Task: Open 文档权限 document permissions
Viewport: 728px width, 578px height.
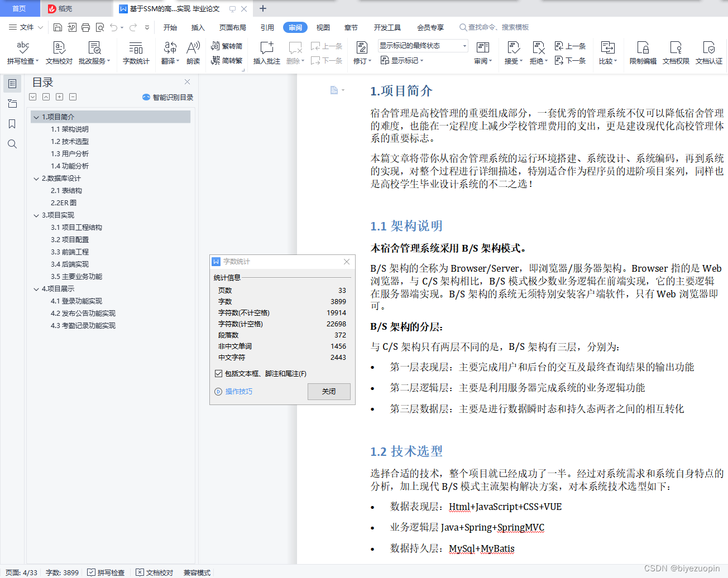Action: (676, 53)
